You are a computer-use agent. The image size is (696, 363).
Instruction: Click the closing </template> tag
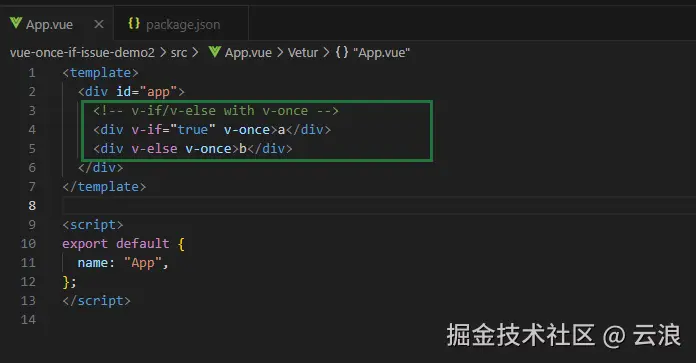[x=104, y=186]
